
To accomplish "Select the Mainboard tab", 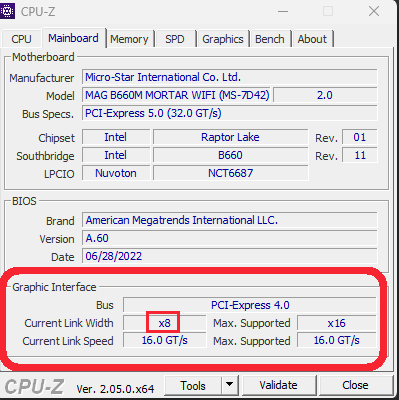I will pyautogui.click(x=73, y=38).
